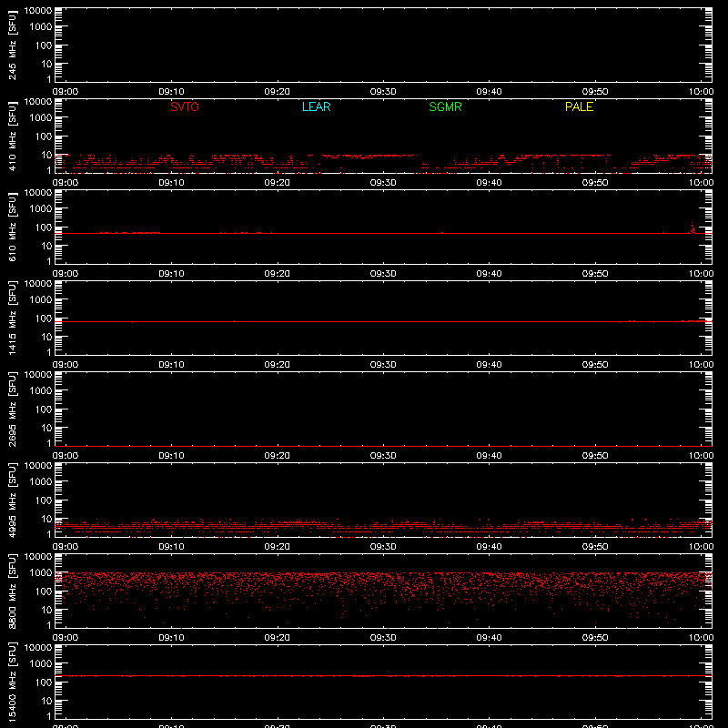
Task: Click 09:20 time label under 2695 MHz panel
Action: [x=278, y=456]
